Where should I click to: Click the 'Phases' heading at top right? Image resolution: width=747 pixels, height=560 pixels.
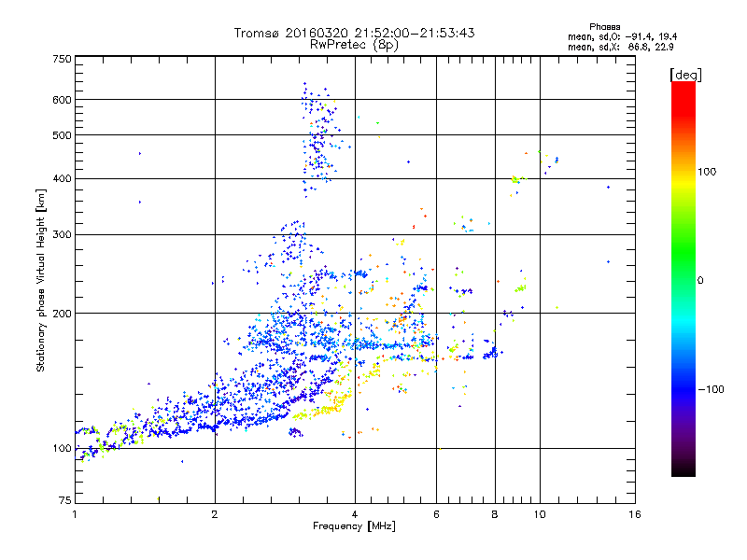click(604, 27)
